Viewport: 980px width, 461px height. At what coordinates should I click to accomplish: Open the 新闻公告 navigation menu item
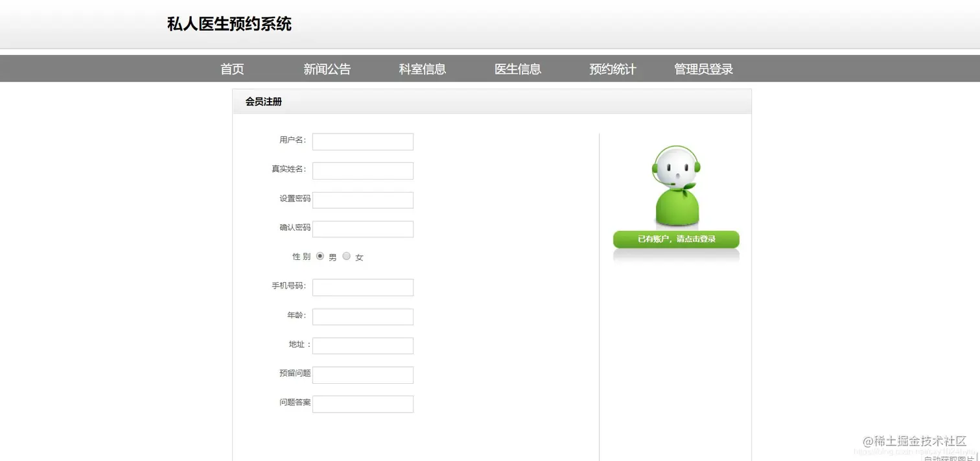click(327, 69)
